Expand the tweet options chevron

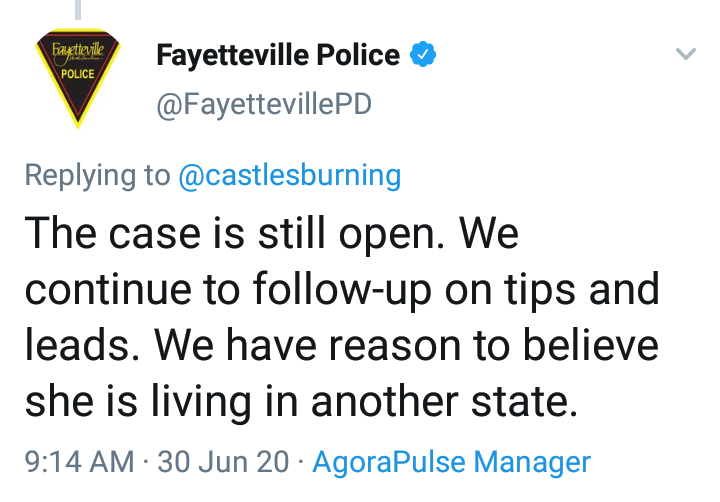click(686, 55)
